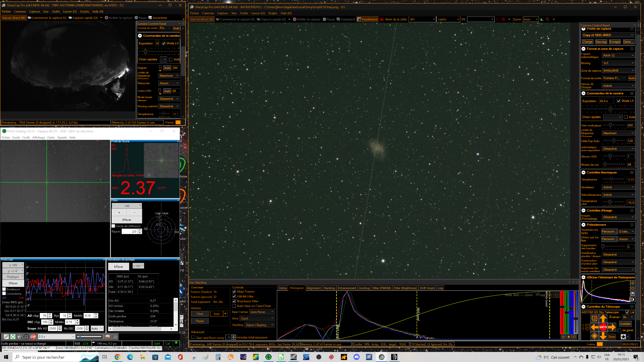Screen dimensions: 644x362
Task: Click the telescope target crosshair icon
Action: pyautogui.click(x=594, y=336)
